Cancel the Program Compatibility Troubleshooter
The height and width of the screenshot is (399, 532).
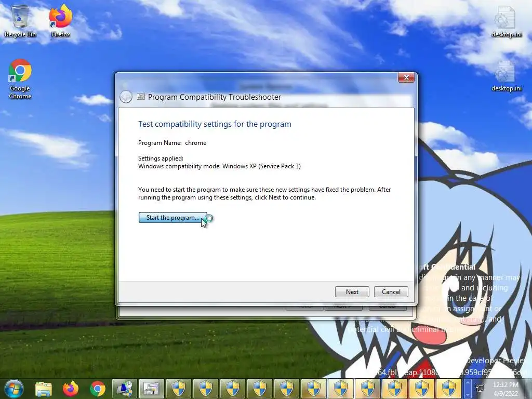(391, 292)
